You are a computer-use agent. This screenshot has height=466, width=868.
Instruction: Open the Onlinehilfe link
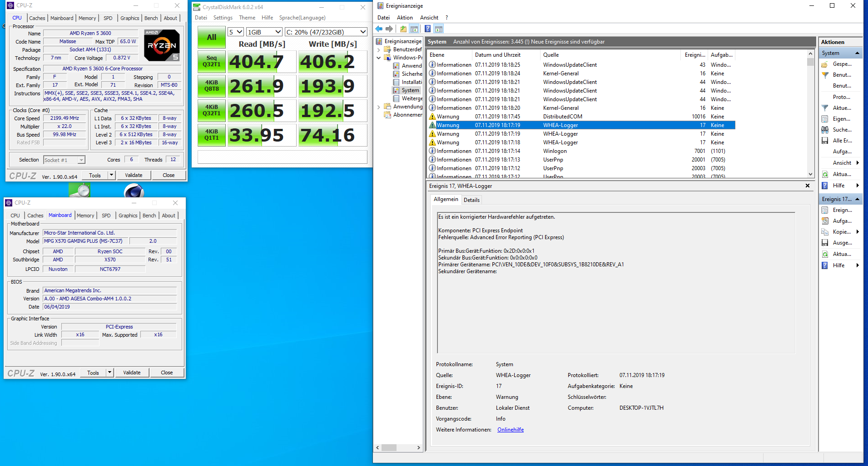tap(511, 430)
